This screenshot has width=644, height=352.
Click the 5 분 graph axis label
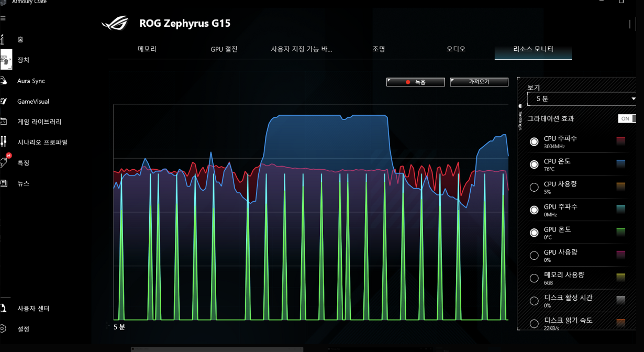[x=119, y=327]
